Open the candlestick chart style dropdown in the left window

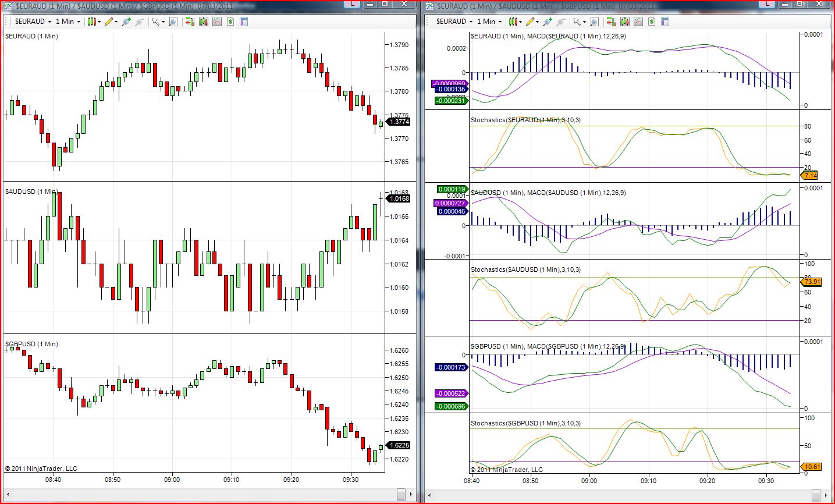click(x=94, y=22)
